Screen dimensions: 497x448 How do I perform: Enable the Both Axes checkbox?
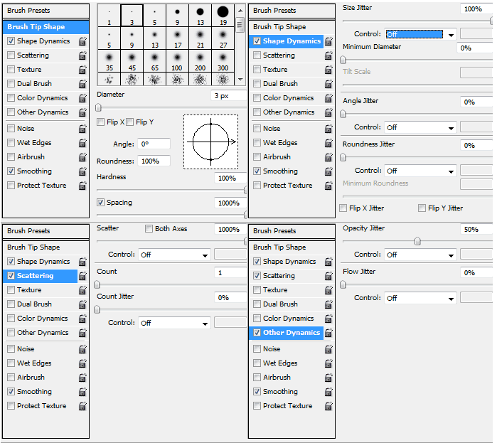tap(149, 229)
